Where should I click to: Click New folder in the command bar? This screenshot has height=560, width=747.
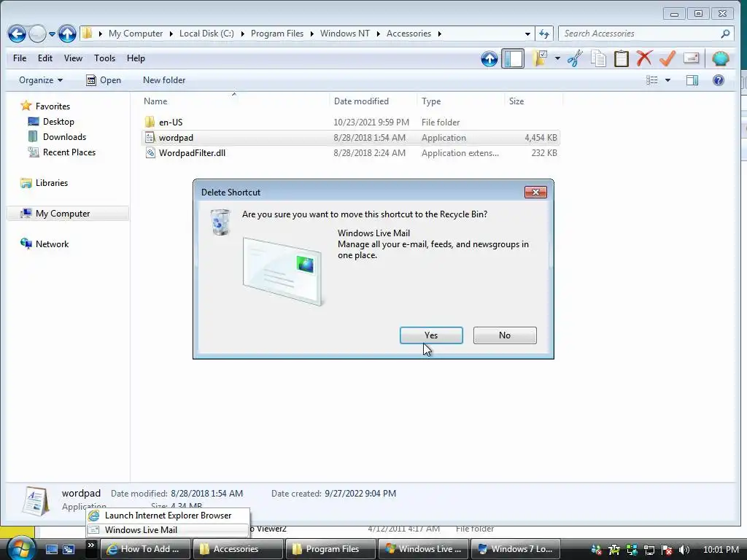pos(164,80)
